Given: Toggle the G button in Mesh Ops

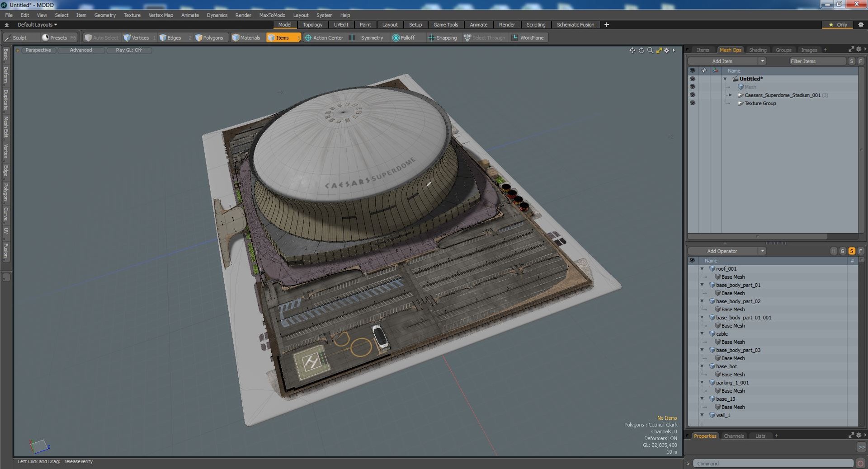Looking at the screenshot, I should (843, 251).
